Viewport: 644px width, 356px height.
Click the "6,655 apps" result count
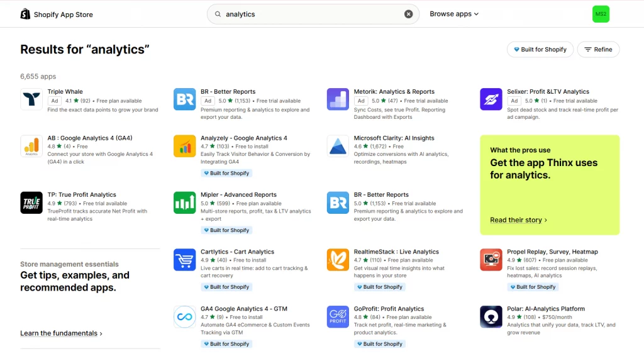pos(38,76)
